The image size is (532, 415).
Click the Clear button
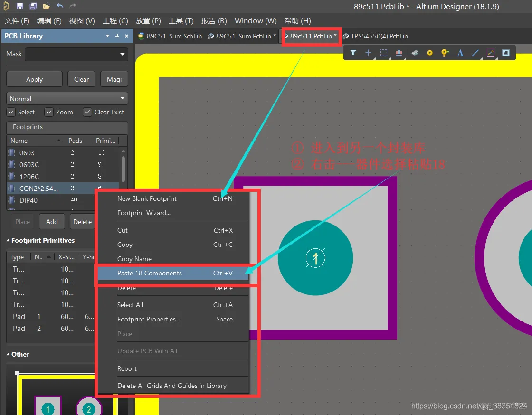tap(81, 79)
